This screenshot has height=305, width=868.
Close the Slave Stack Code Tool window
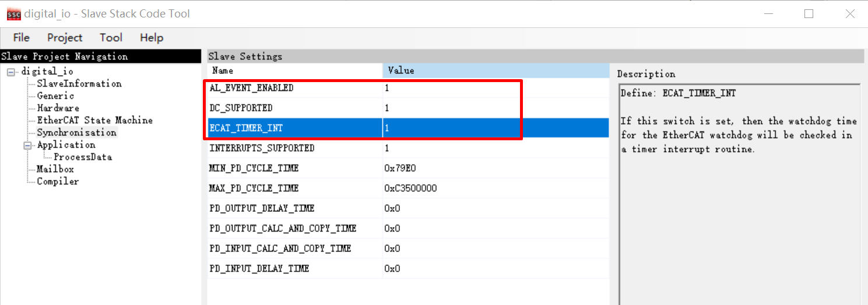coord(849,13)
